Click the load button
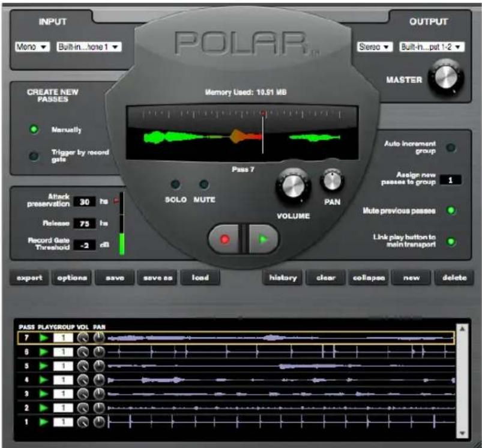The width and height of the screenshot is (482, 448). (200, 277)
